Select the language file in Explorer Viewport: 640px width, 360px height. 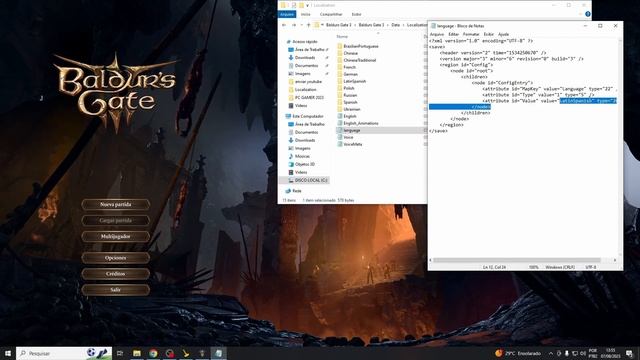coord(351,130)
